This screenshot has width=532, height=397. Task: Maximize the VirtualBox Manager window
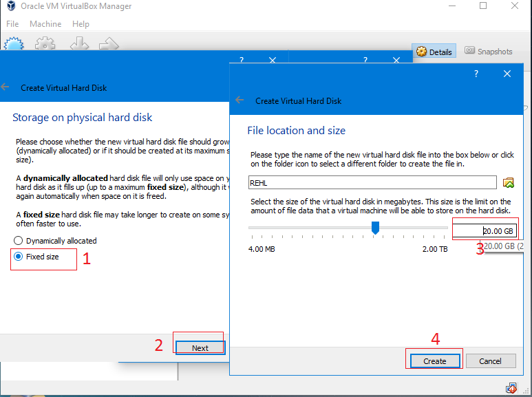(483, 6)
